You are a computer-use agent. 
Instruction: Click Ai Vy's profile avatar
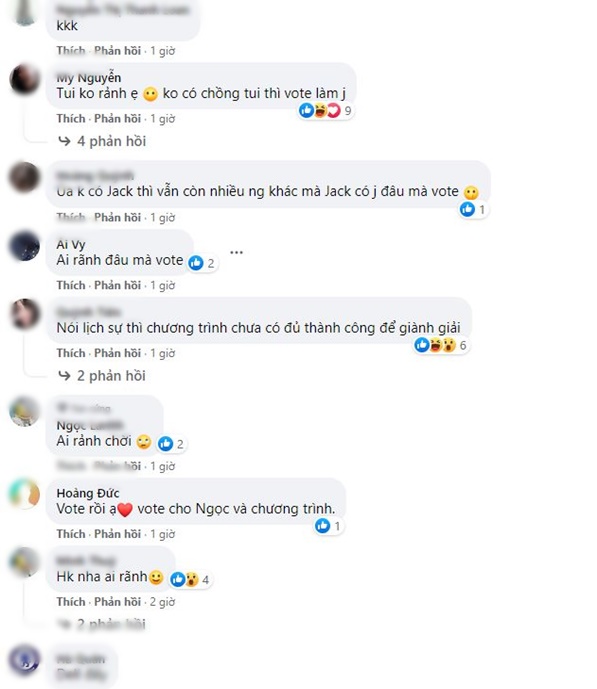(25, 246)
